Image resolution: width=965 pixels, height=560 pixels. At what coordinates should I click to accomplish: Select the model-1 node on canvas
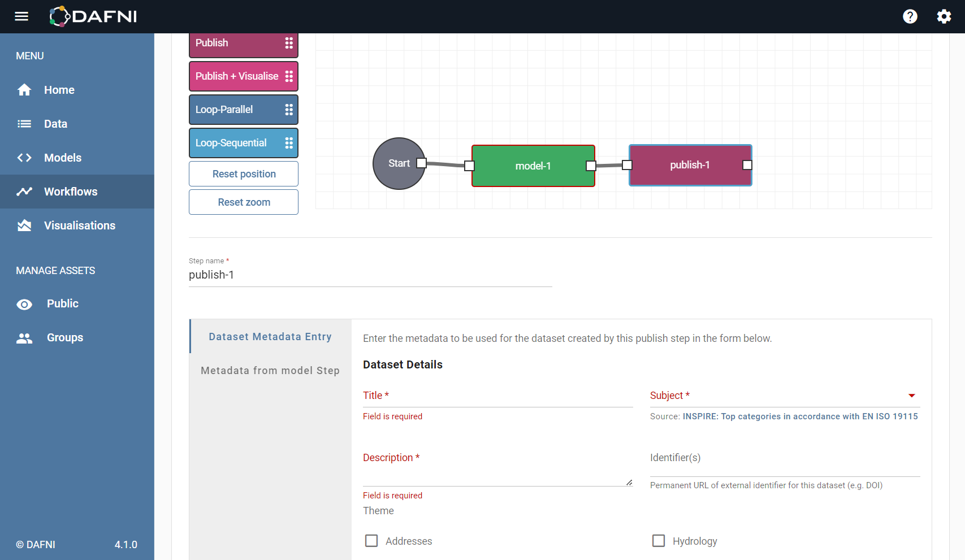[533, 166]
